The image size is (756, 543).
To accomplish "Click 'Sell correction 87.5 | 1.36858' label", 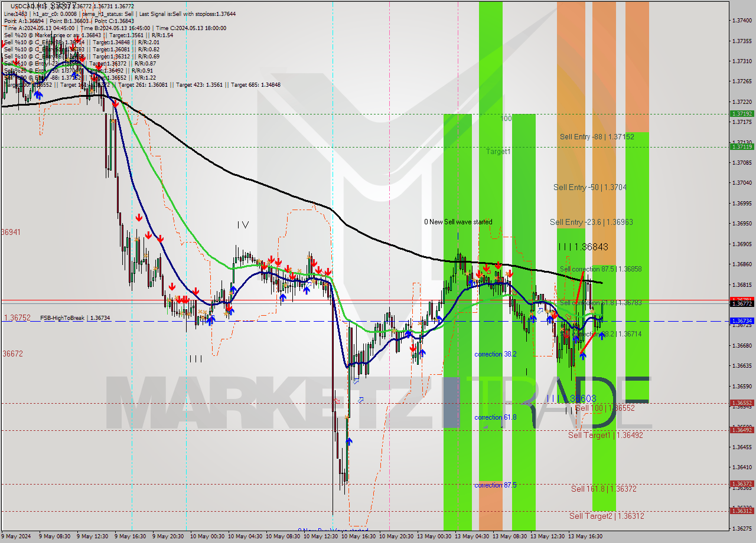I will [x=601, y=269].
